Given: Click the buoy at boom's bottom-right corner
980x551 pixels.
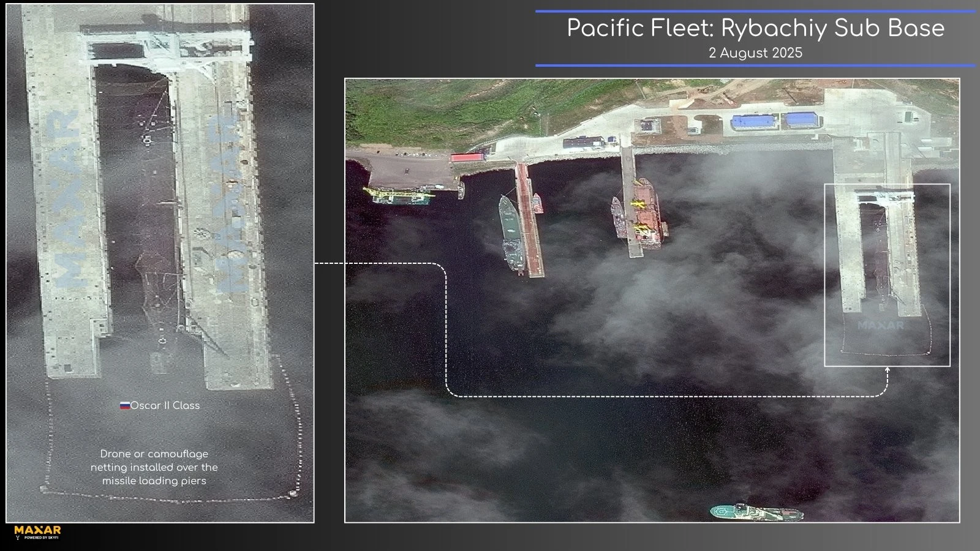Looking at the screenshot, I should [x=293, y=493].
